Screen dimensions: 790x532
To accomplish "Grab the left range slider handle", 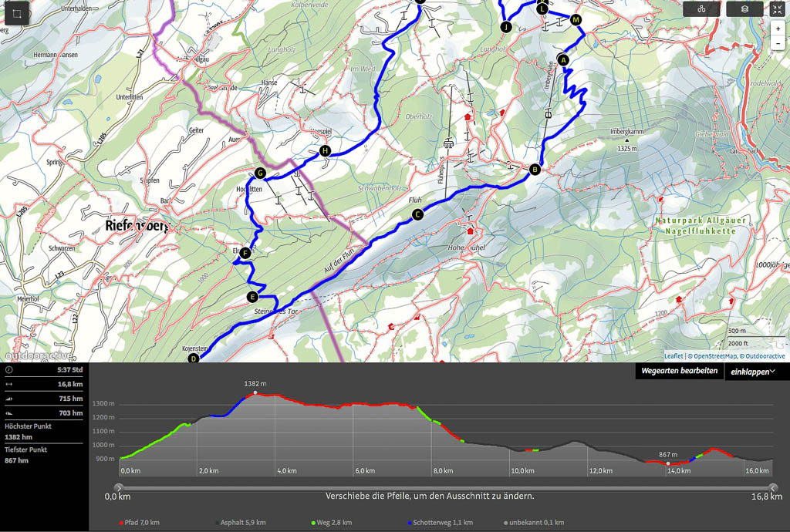I will pos(118,487).
